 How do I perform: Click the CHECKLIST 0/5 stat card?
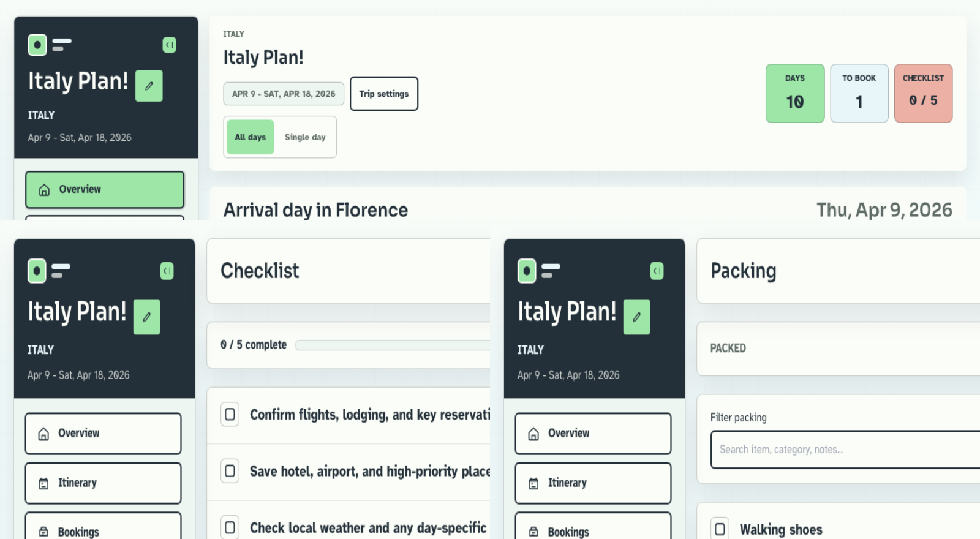point(923,92)
